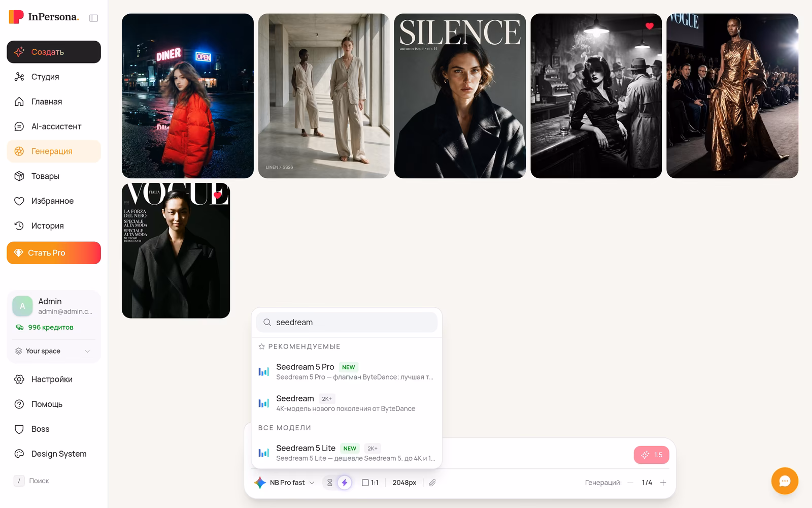812x508 pixels.
Task: Select the Seedream 5 Lite model
Action: [347, 453]
